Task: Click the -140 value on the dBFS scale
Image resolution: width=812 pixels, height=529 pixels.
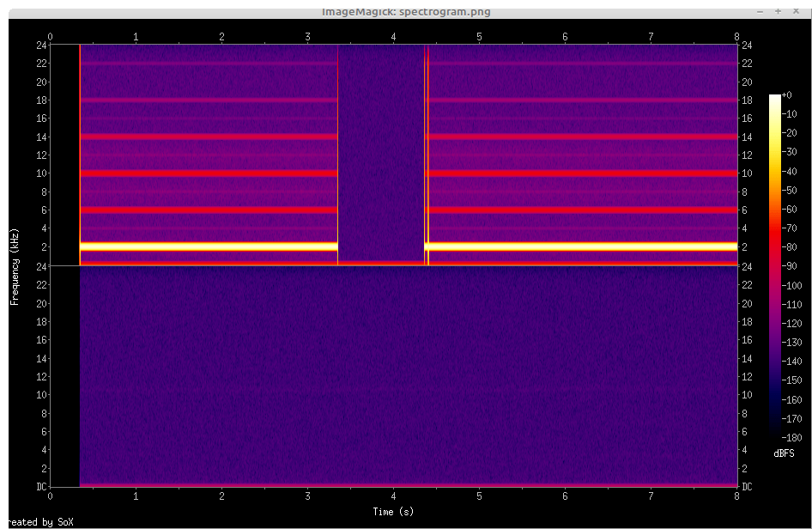Action: pos(791,362)
